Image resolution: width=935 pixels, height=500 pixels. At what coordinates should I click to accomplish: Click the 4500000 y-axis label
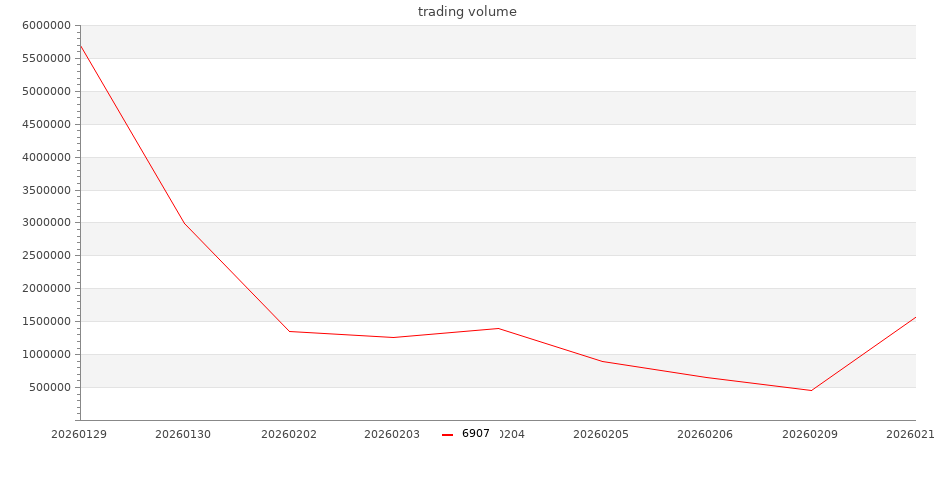pyautogui.click(x=46, y=125)
